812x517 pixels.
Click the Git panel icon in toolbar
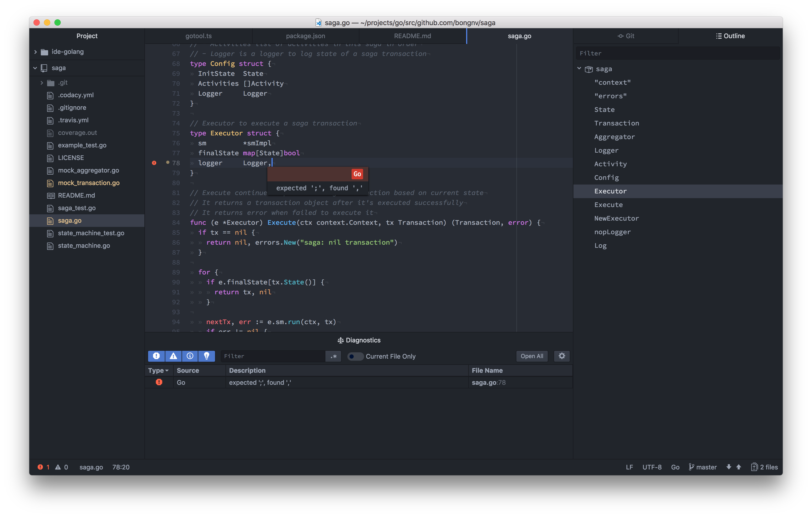point(626,36)
